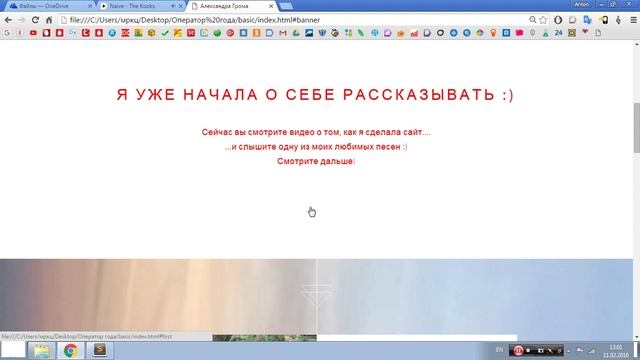
Task: Open the blank page bookmark at end
Action: (x=598, y=33)
